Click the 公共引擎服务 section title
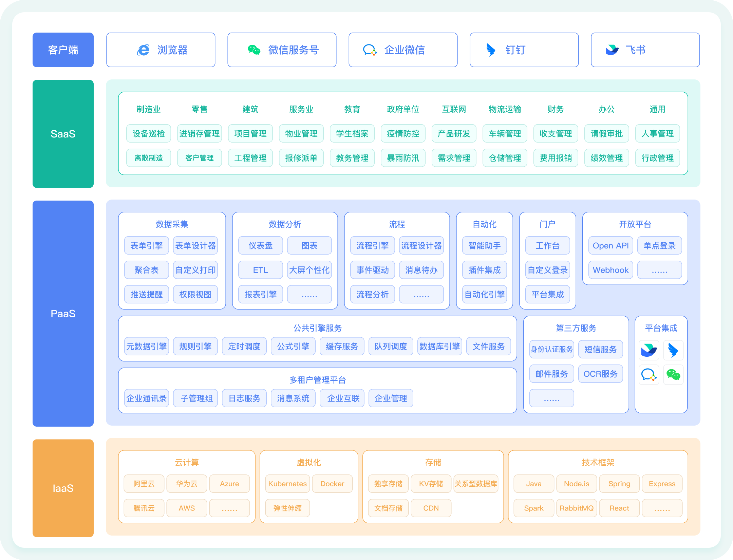Viewport: 733px width, 560px height. coord(318,328)
